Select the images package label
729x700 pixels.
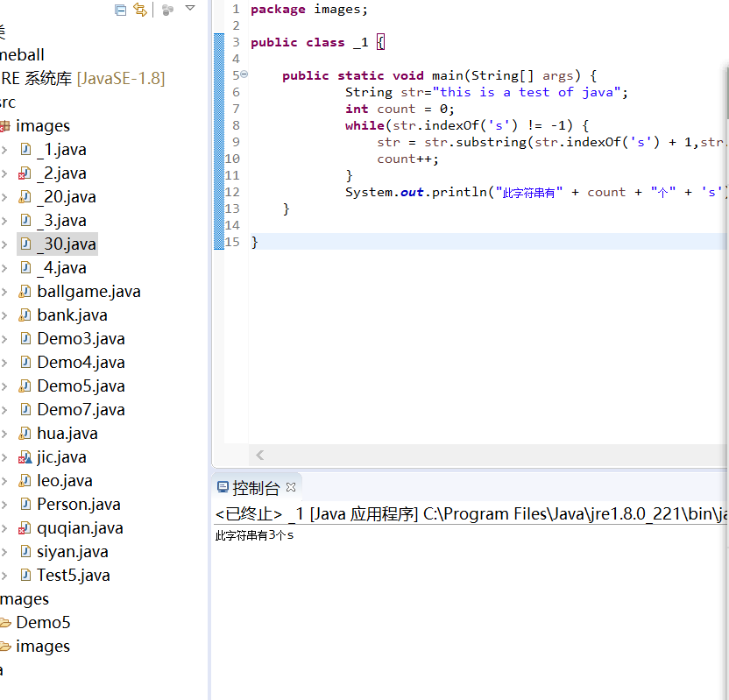click(43, 126)
